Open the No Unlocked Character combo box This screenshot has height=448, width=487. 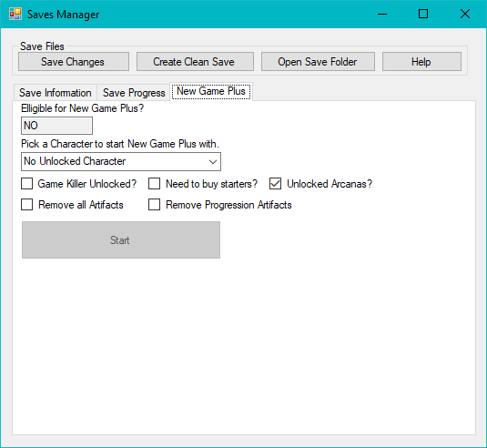121,161
